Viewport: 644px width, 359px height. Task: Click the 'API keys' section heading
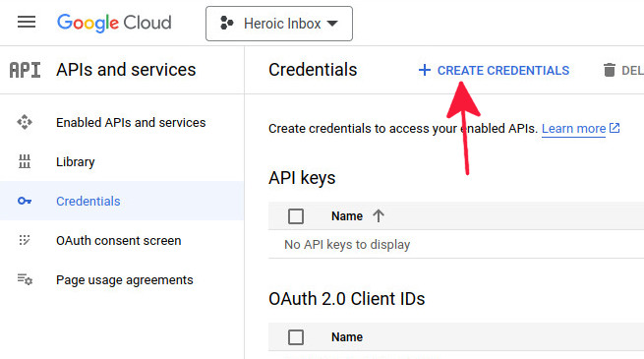(x=302, y=178)
